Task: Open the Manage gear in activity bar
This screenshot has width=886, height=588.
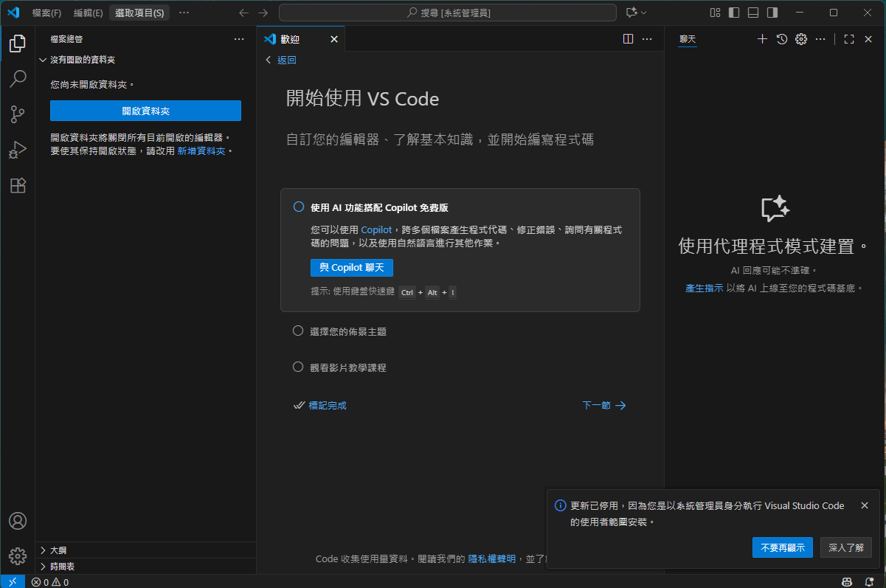Action: (18, 556)
